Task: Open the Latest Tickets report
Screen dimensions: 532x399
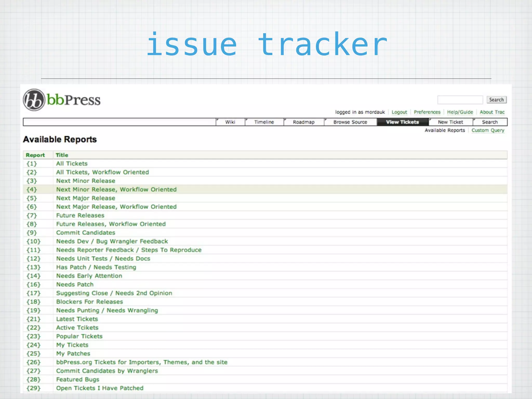Action: [x=77, y=319]
